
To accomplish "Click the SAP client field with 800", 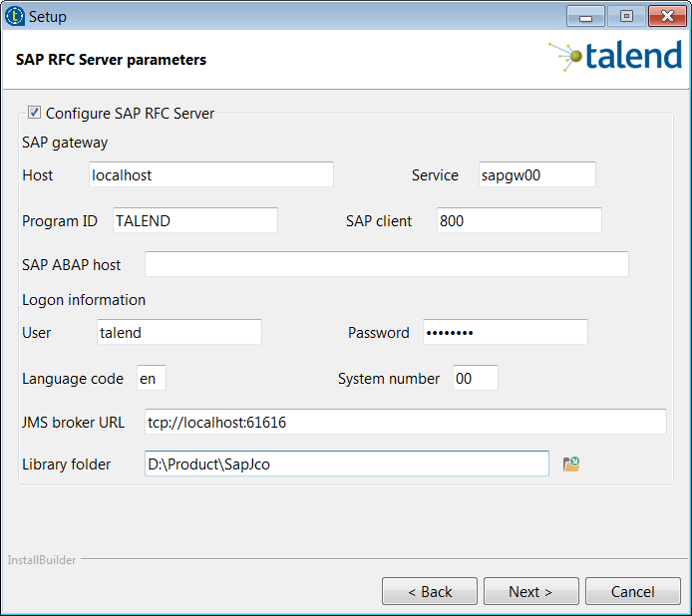I will (519, 221).
